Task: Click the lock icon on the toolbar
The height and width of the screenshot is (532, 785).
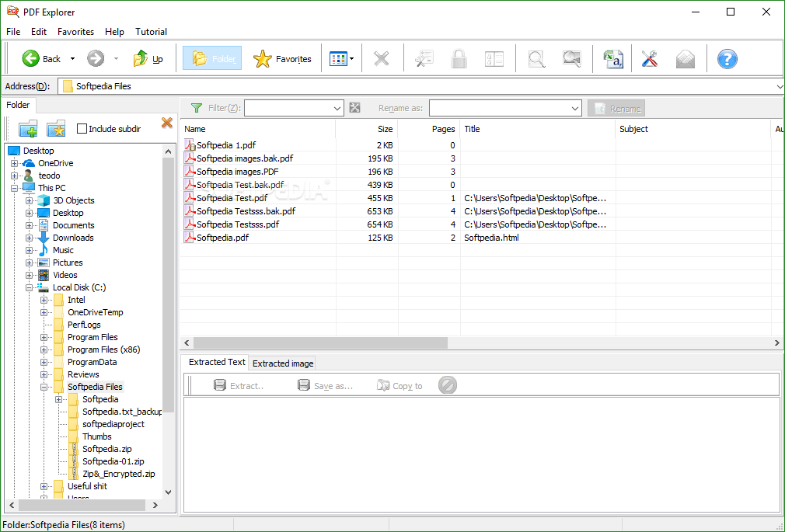Action: (x=459, y=58)
